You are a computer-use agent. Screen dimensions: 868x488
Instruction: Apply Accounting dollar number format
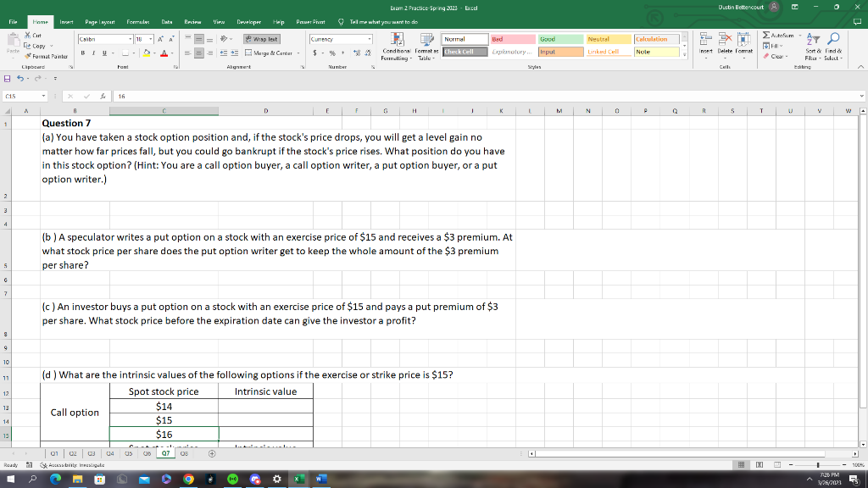314,53
